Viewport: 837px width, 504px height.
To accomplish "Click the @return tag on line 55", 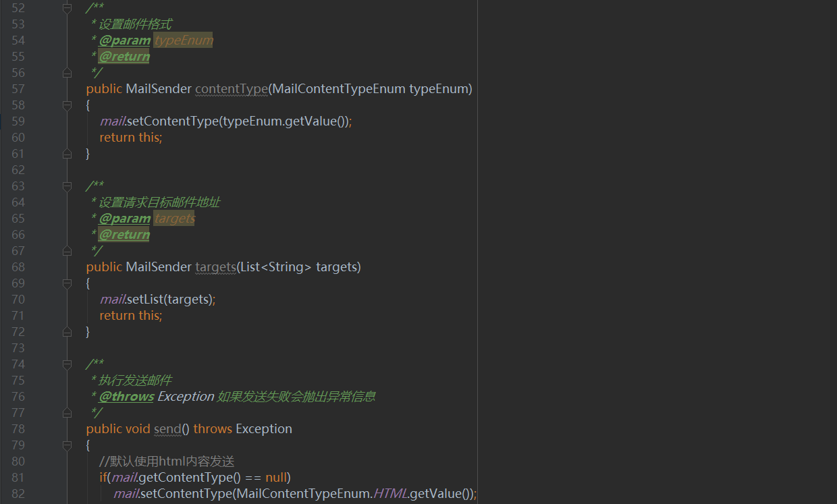I will click(124, 57).
